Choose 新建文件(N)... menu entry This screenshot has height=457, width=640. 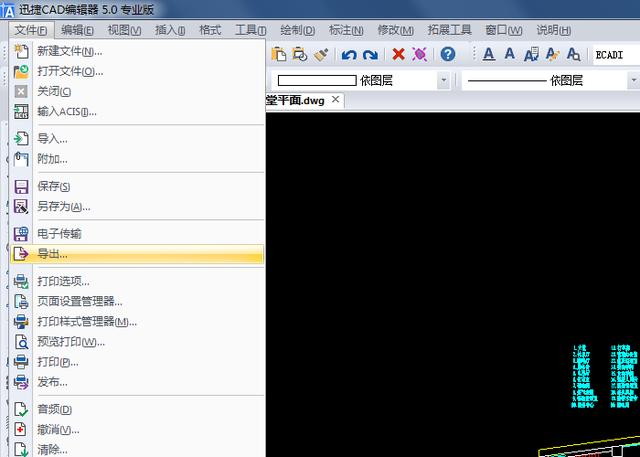point(137,51)
